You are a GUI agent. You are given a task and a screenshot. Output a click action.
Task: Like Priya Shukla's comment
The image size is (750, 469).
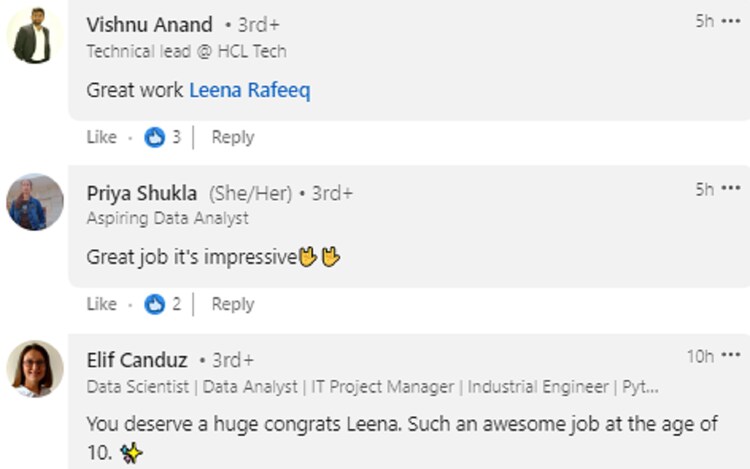tap(101, 304)
